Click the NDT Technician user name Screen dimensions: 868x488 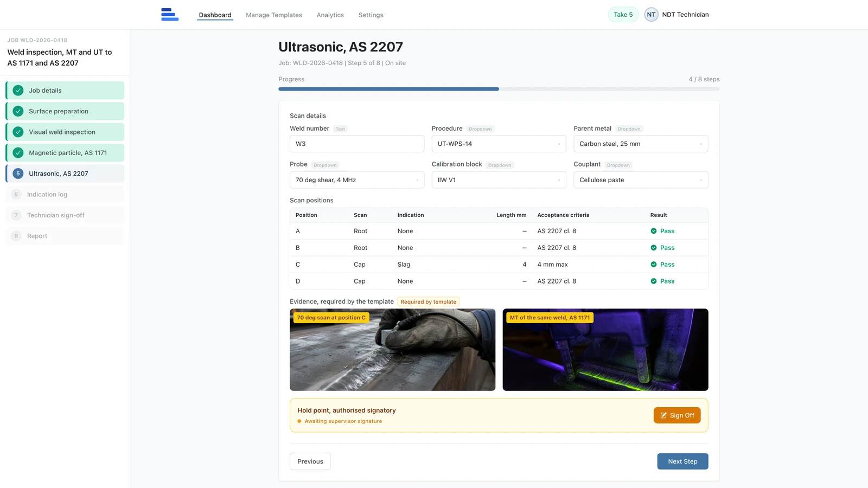(685, 15)
